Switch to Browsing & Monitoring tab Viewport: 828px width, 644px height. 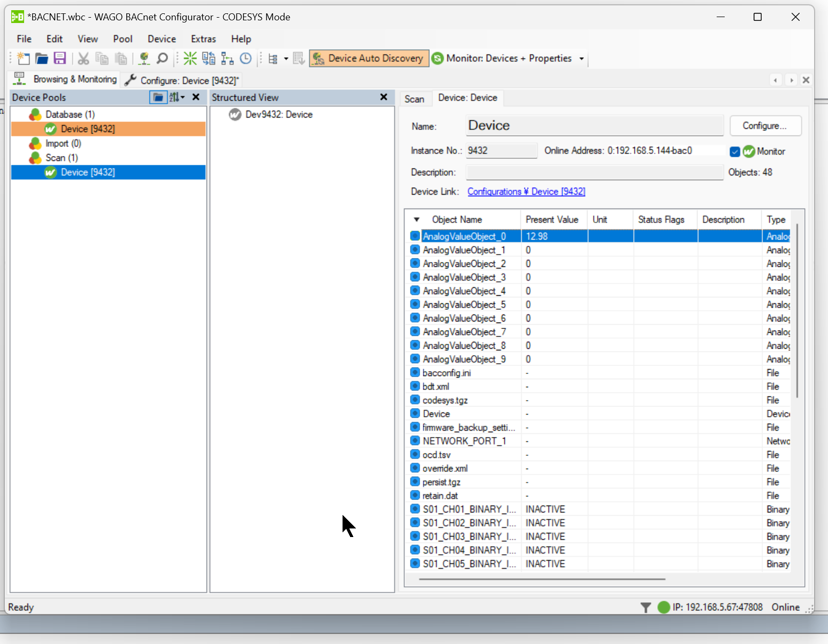coord(65,79)
